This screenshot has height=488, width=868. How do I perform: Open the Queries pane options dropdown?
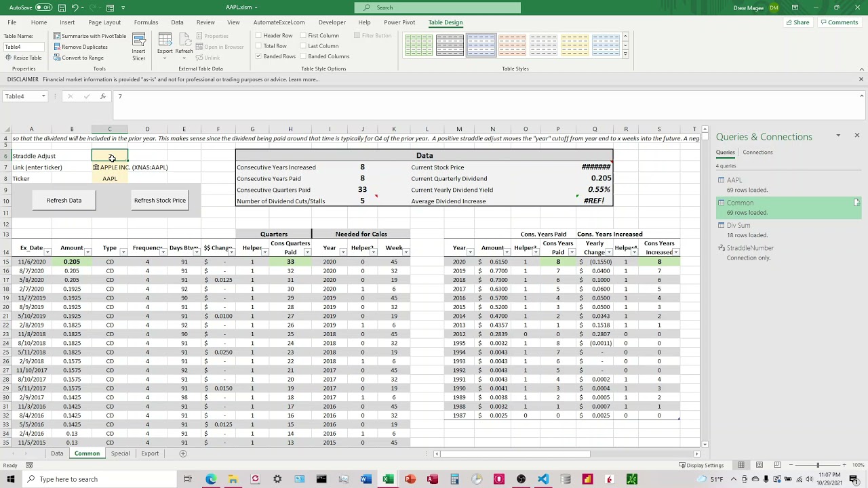[838, 136]
